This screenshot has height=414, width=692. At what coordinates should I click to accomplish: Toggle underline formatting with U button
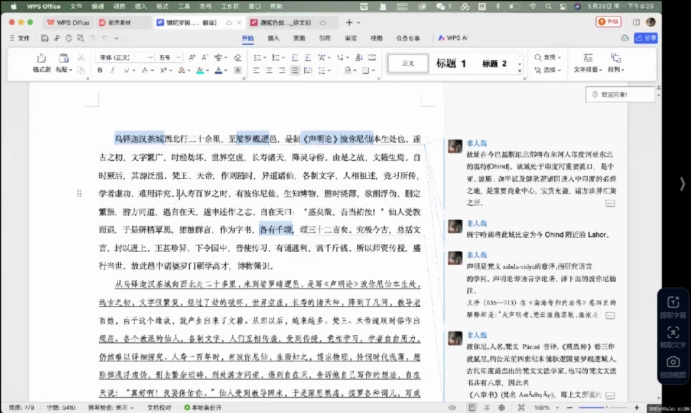(x=125, y=71)
